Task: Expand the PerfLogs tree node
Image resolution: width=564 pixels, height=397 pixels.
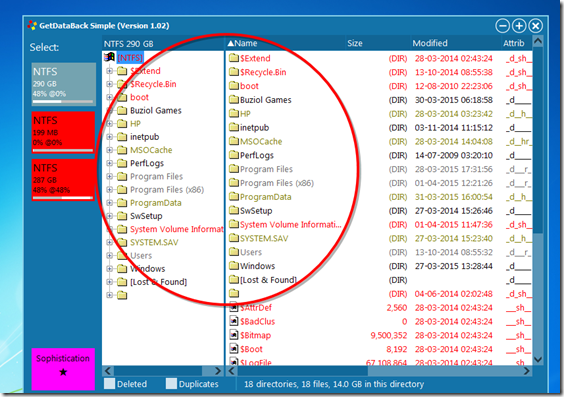Action: (109, 163)
